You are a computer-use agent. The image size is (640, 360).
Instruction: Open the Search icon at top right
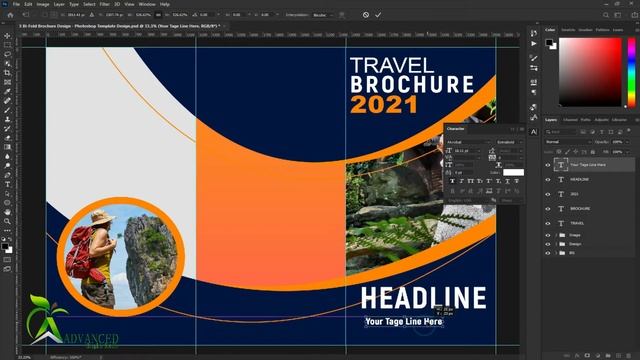606,15
